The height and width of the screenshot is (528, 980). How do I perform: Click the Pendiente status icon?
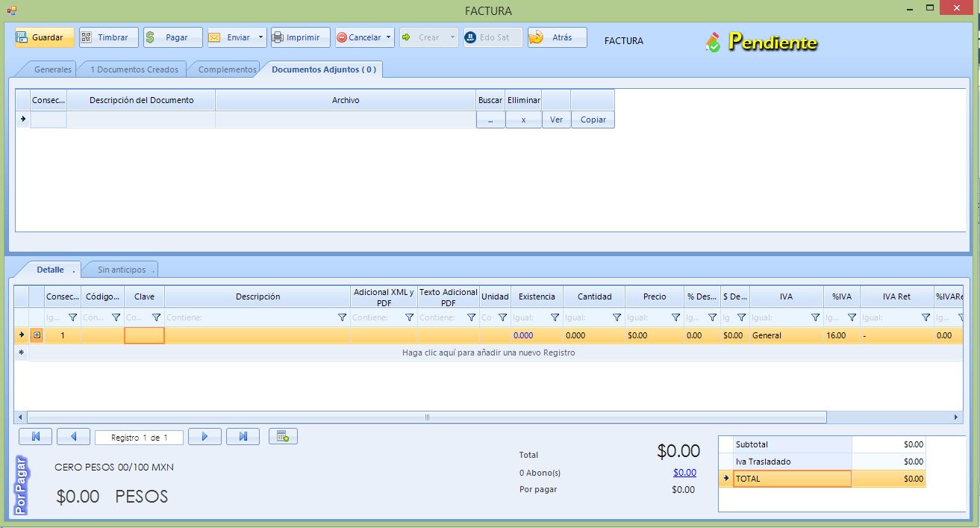[x=714, y=42]
